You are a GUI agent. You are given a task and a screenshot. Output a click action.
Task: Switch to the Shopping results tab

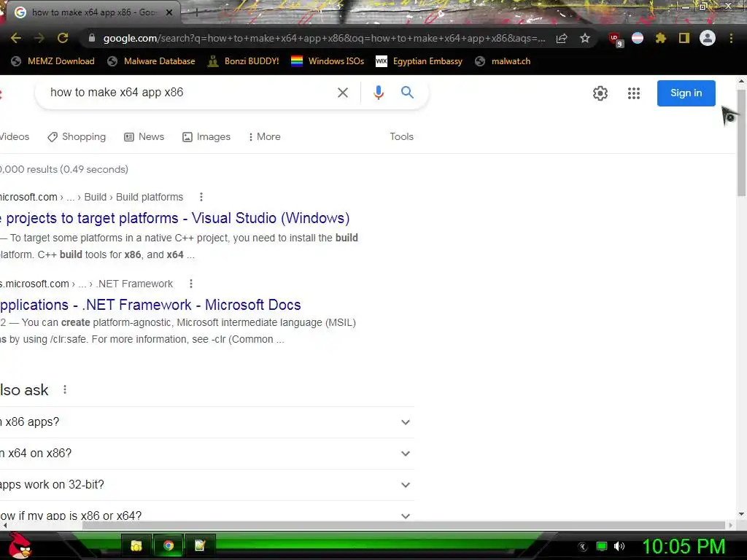coord(77,137)
